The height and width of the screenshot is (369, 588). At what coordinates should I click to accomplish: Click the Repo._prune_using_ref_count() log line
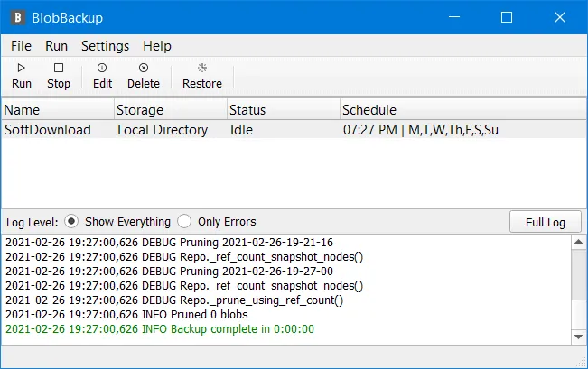[x=174, y=300]
